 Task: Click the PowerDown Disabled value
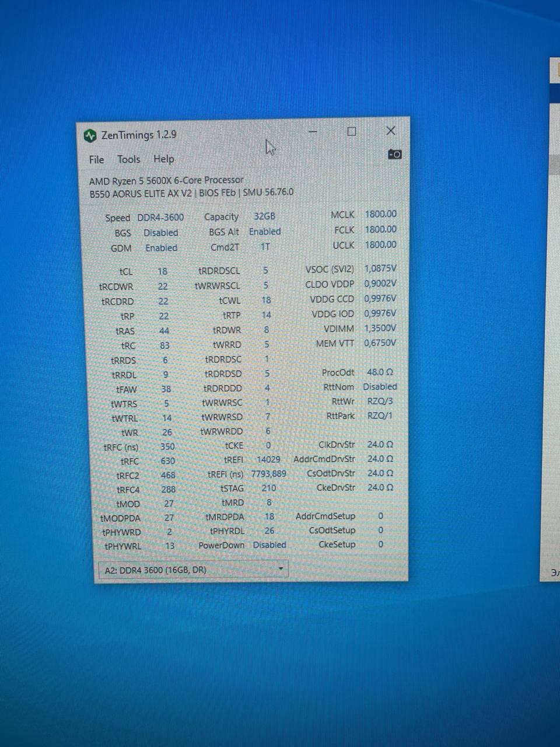click(x=269, y=544)
